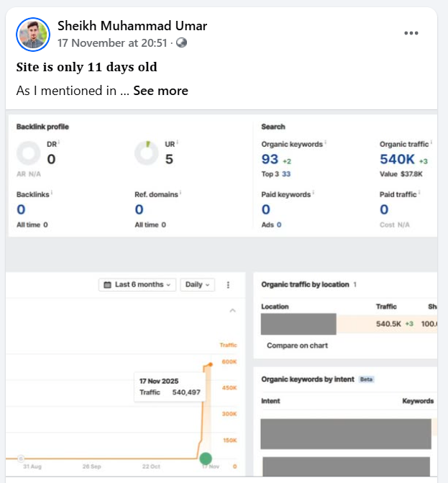Click the calendar icon beside Last 6 months

click(108, 284)
